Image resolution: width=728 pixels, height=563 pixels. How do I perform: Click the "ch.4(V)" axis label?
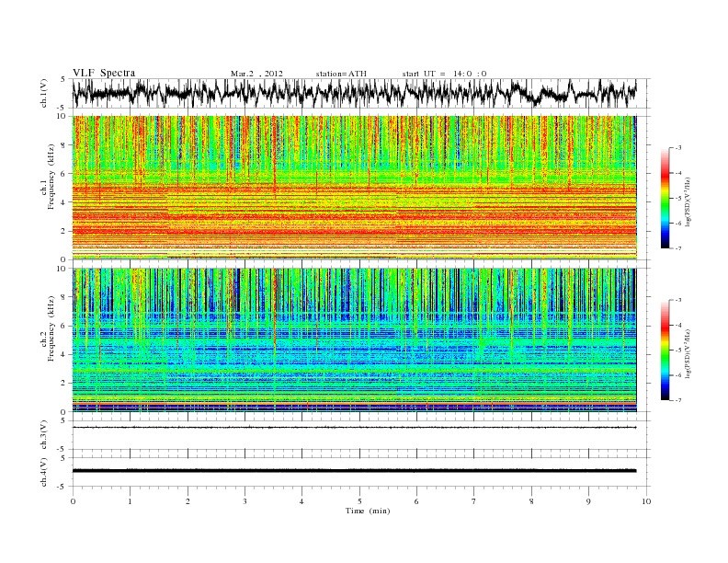(44, 473)
